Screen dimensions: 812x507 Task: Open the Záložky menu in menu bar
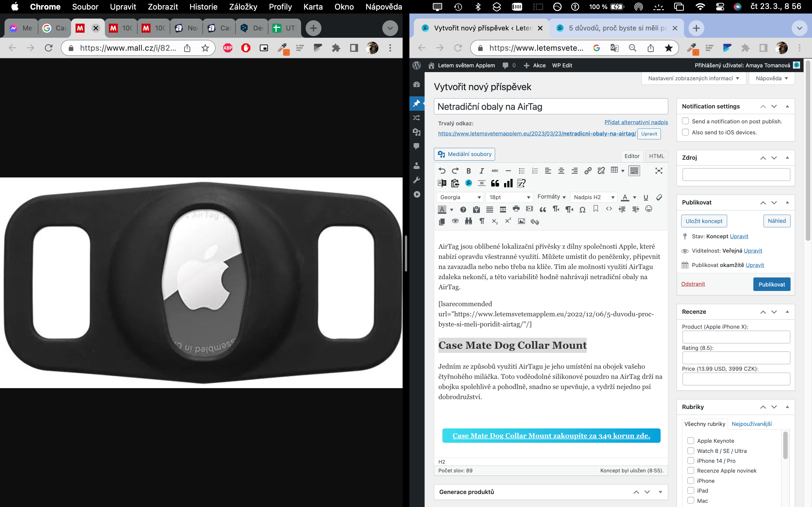tap(243, 7)
